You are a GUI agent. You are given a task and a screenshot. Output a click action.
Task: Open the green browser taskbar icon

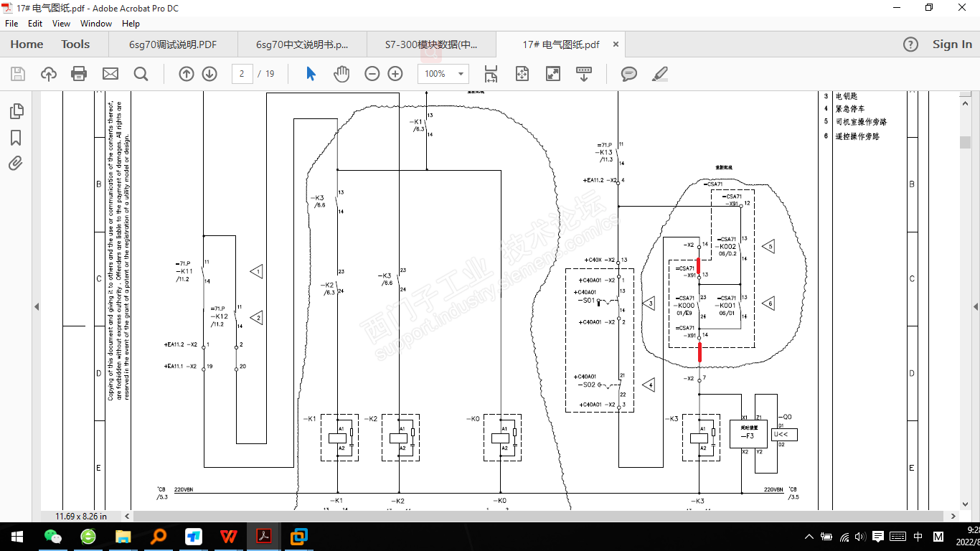[x=88, y=536]
